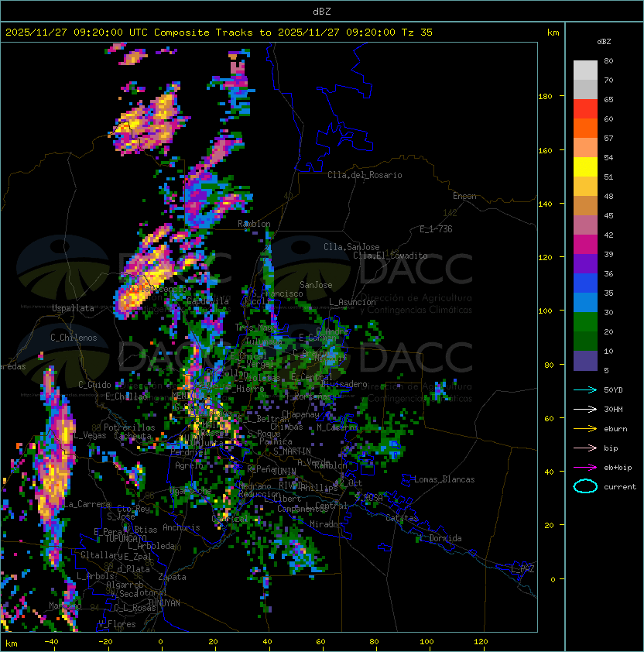Click the 'current' legend label

[x=620, y=487]
